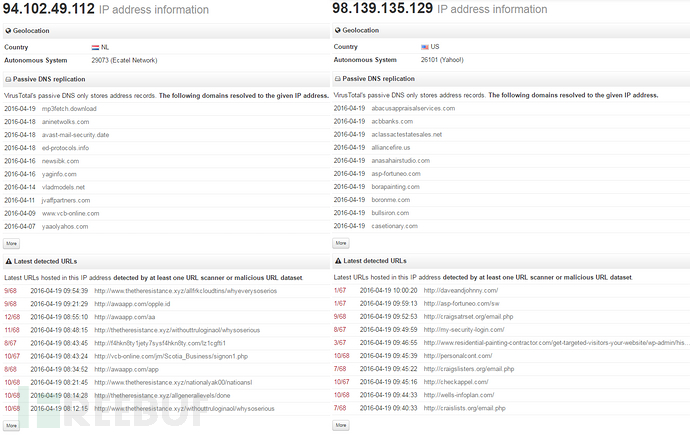Image resolution: width=690 pixels, height=435 pixels.
Task: Click the Passive DNS replication icon for 94.102.49.112
Action: point(8,78)
